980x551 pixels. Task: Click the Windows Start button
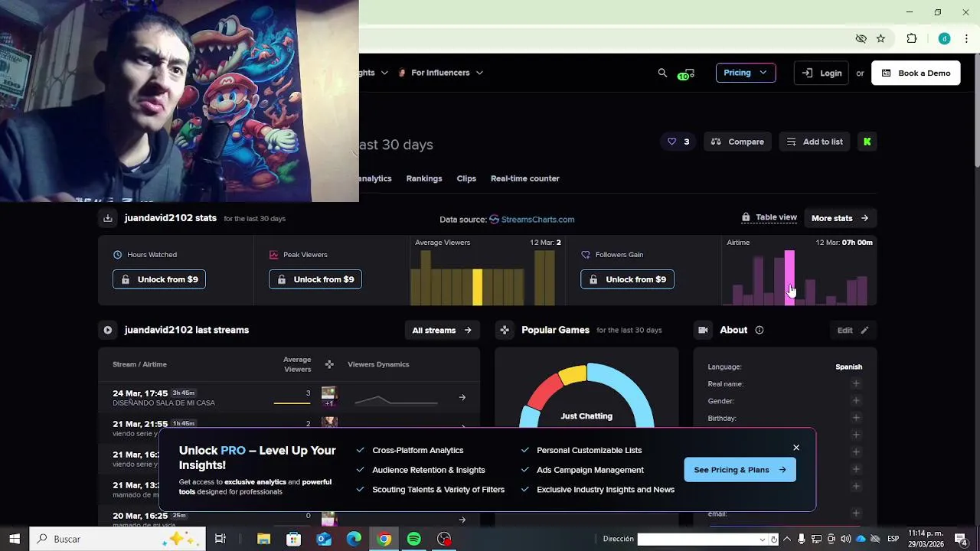click(15, 539)
